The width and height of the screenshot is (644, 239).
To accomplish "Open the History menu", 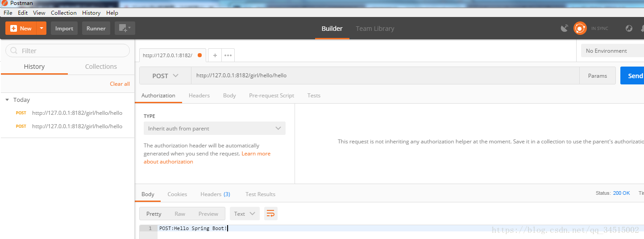I will pos(91,13).
